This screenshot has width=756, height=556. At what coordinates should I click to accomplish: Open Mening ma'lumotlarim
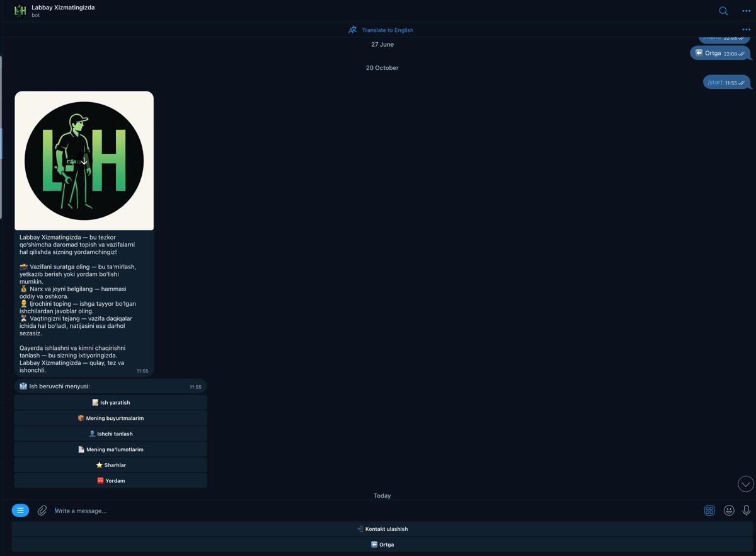111,449
